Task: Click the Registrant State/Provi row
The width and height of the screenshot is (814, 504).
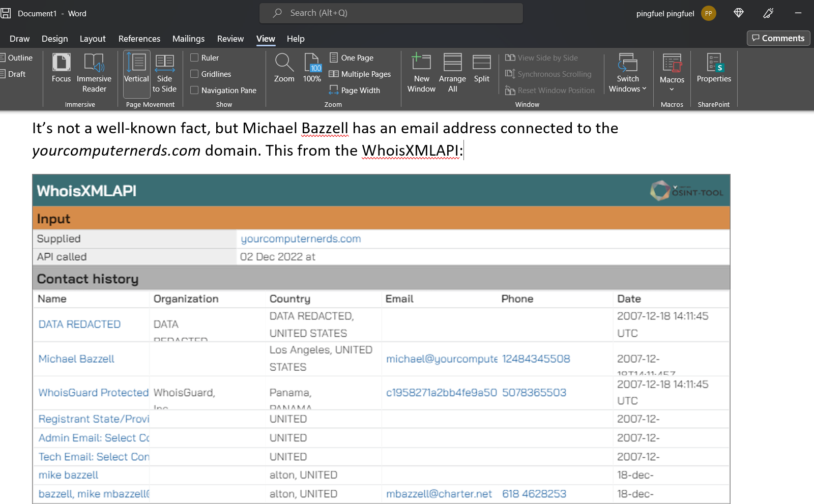Action: pos(94,419)
